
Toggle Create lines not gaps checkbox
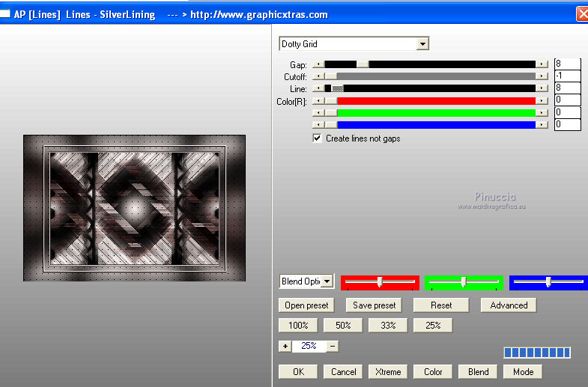[318, 138]
